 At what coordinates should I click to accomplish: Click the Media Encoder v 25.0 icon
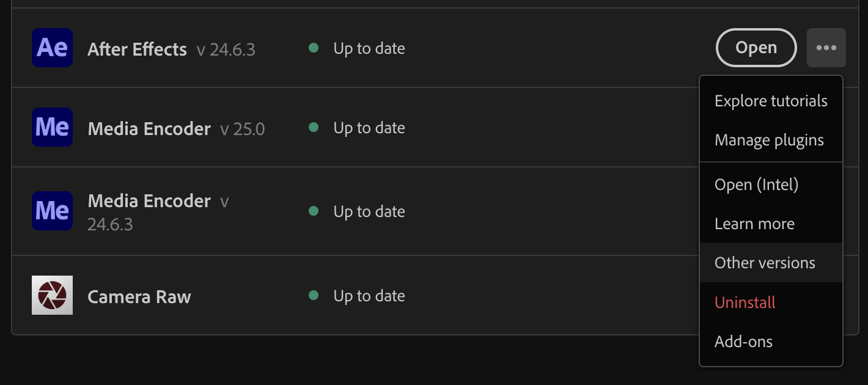[x=52, y=127]
